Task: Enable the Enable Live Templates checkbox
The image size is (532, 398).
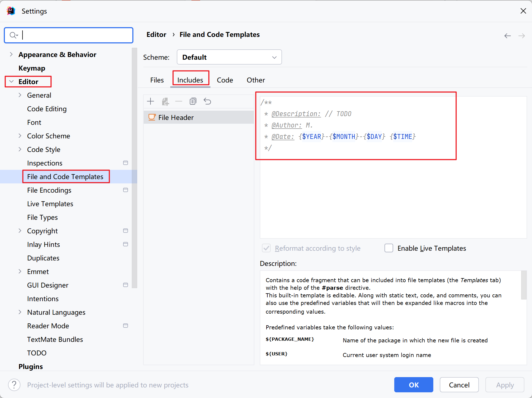Action: click(388, 247)
